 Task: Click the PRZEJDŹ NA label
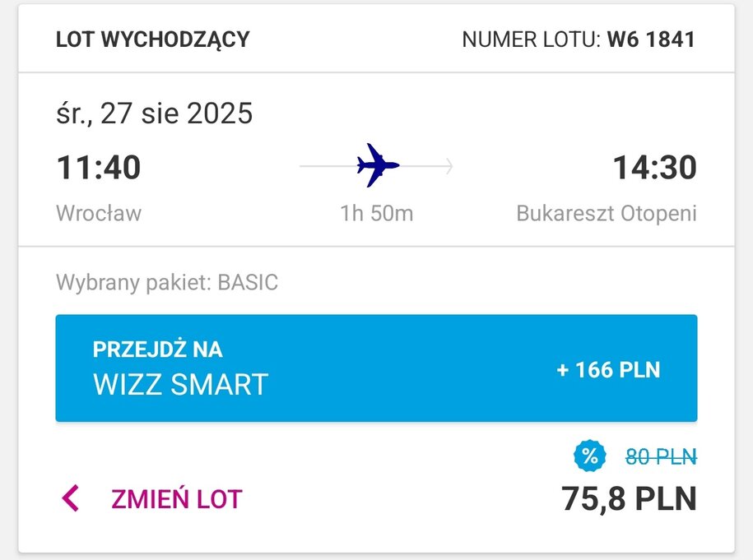tap(157, 349)
